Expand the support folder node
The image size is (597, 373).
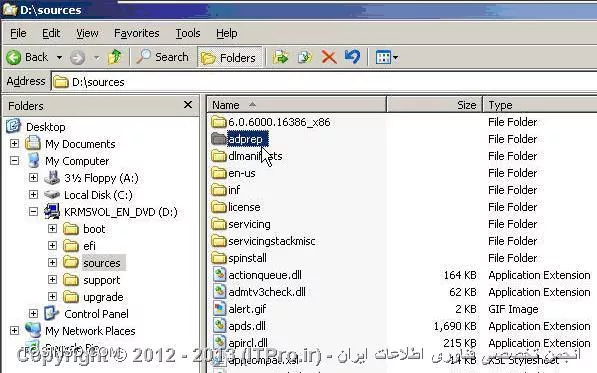point(53,279)
